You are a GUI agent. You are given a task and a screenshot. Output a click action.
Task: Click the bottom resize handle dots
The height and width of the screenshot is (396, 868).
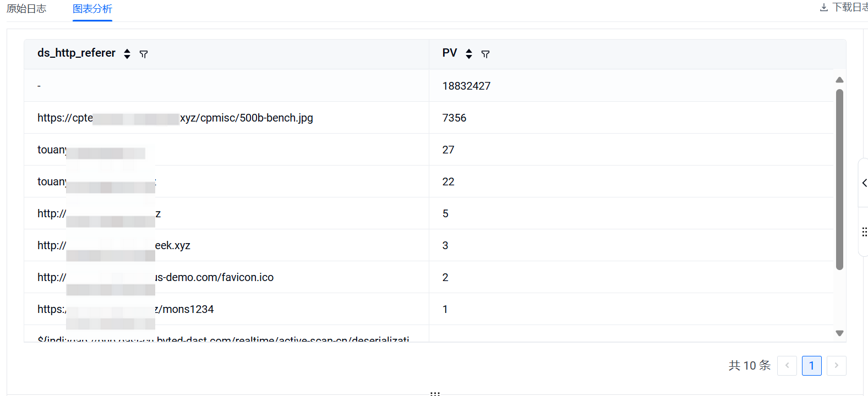[435, 393]
